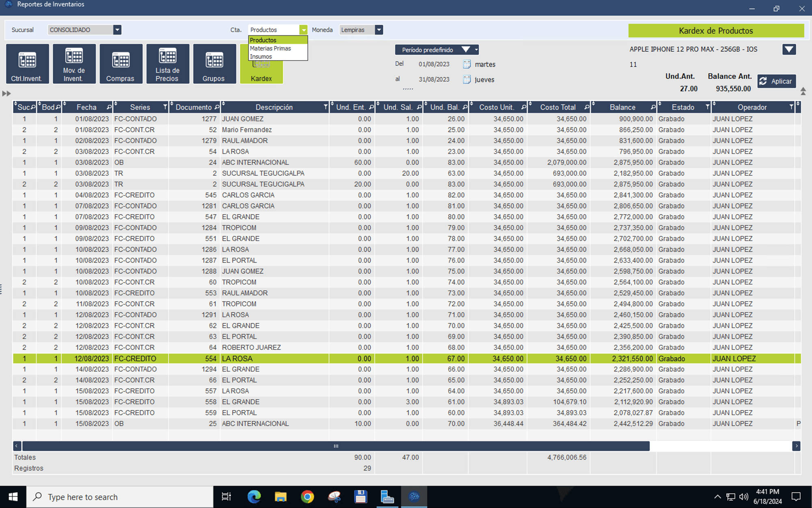Viewport: 812px width, 508px height.
Task: Select row with document 1277 JUAN GOMEZ
Action: (x=407, y=119)
